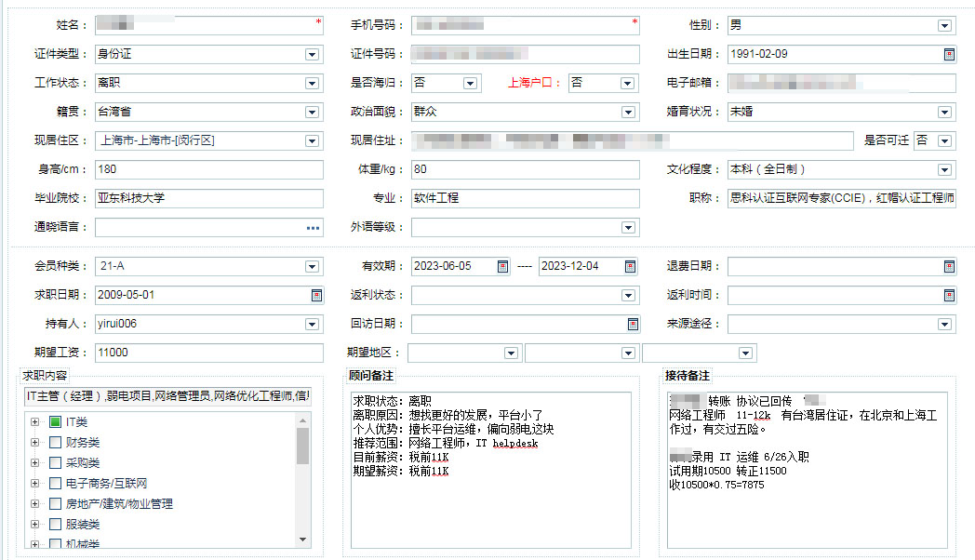Viewport: 975px width, 560px height.
Task: Click the 现居住址 input field
Action: 633,140
